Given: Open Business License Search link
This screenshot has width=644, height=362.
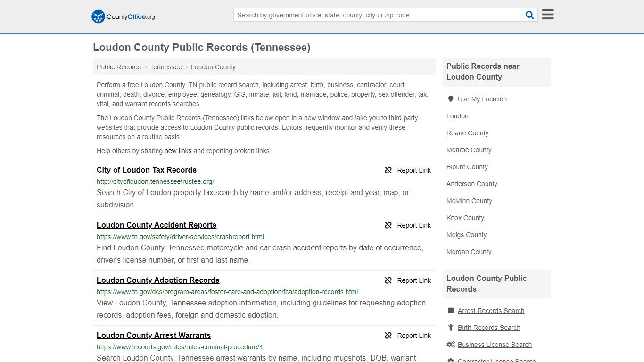Looking at the screenshot, I should point(495,345).
